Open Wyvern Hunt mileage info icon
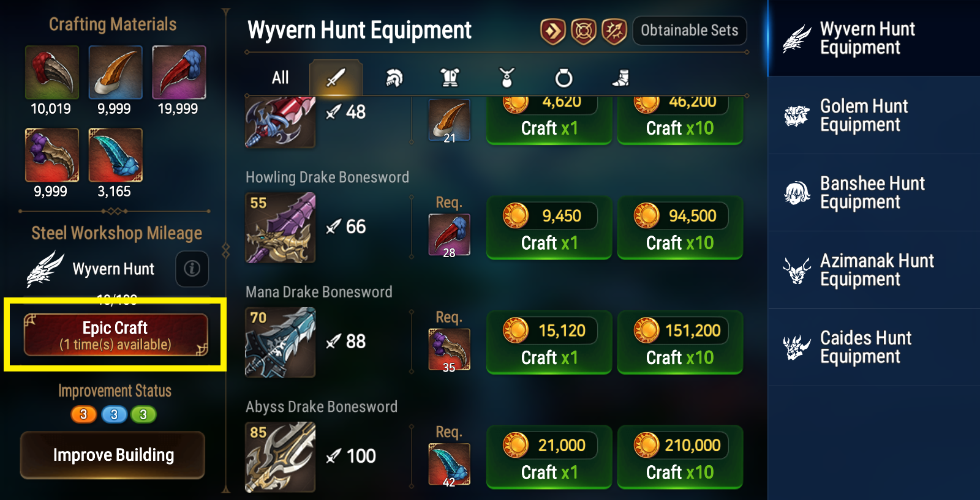Viewport: 980px width, 500px height. tap(192, 269)
